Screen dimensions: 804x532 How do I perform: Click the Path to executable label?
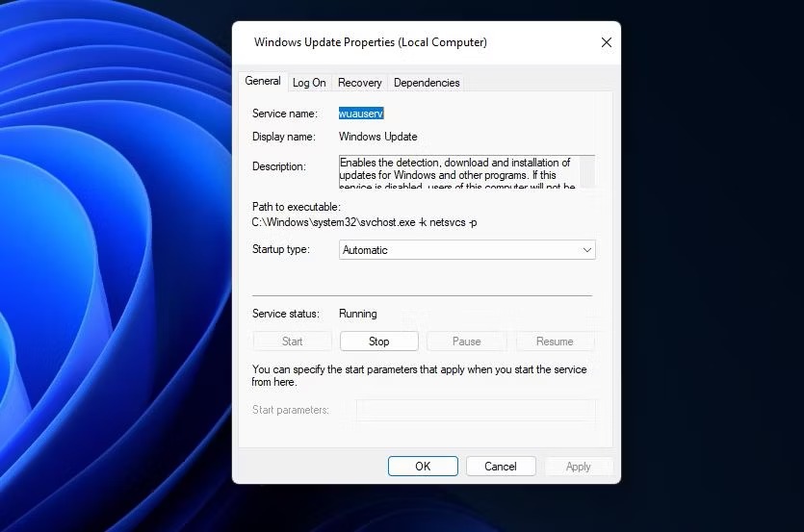(297, 207)
